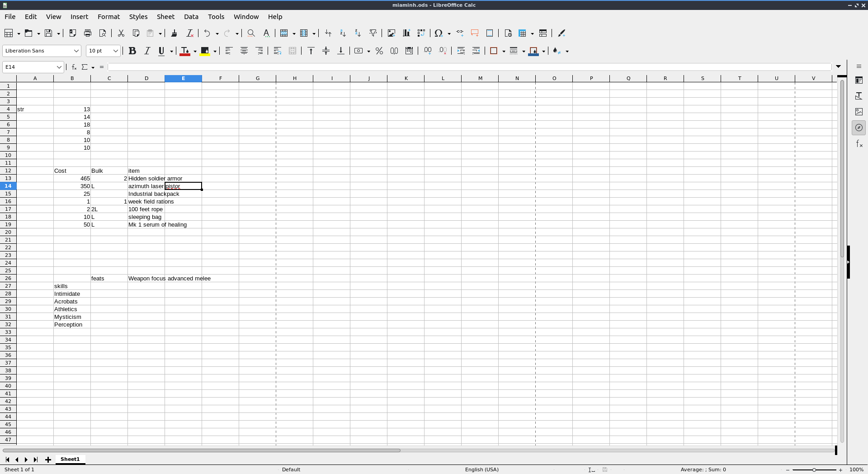Click column header H
868x474 pixels.
click(x=294, y=78)
